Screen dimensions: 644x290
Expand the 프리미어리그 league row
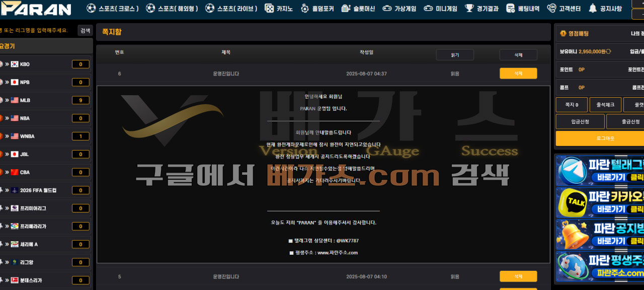pyautogui.click(x=45, y=208)
